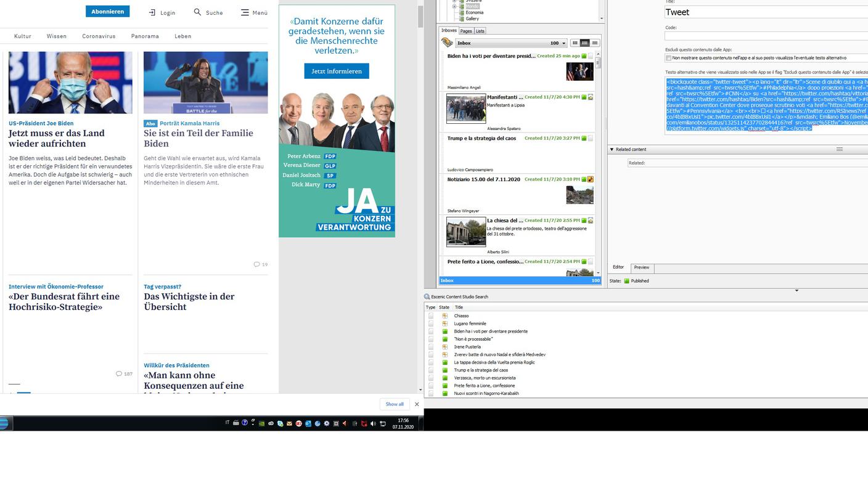This screenshot has height=488, width=868.
Task: Open search result 'Lugano femminile'
Action: pyautogui.click(x=470, y=323)
